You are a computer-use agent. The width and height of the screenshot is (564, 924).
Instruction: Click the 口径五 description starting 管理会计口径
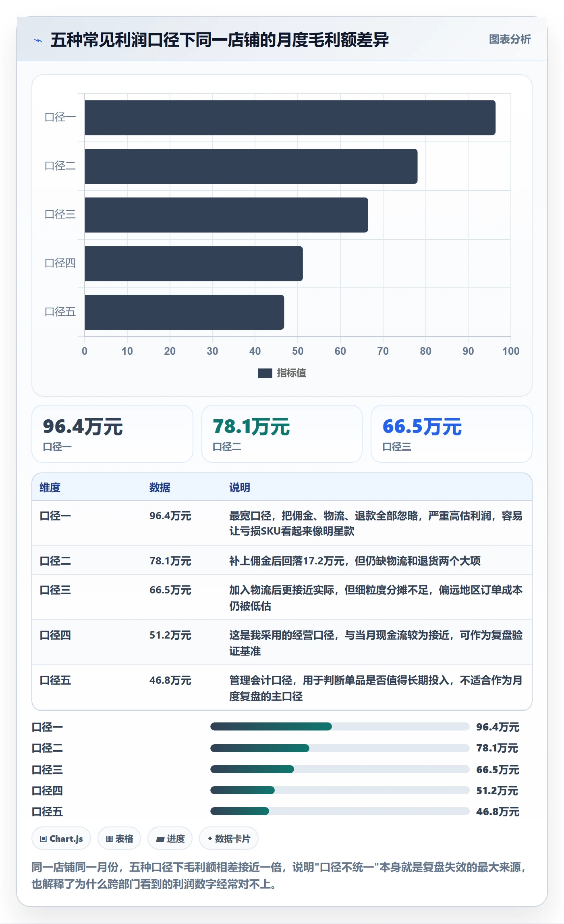pyautogui.click(x=376, y=688)
